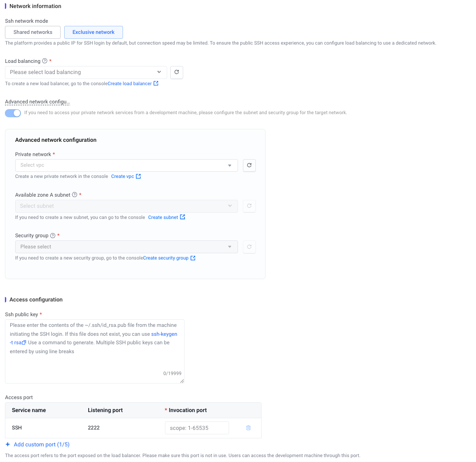Open the load balancing dropdown
Viewport: 476px width, 462px height.
pos(86,72)
